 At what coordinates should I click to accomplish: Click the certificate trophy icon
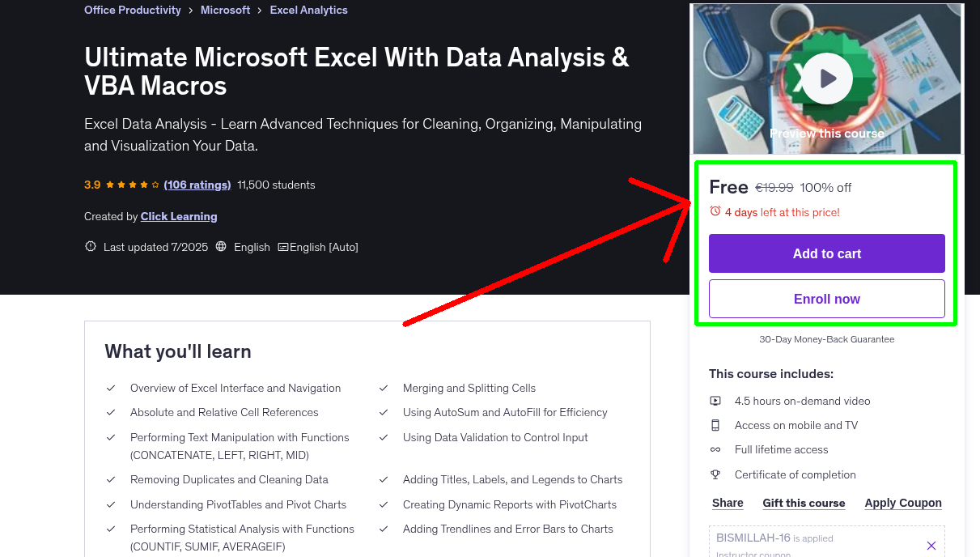click(715, 474)
